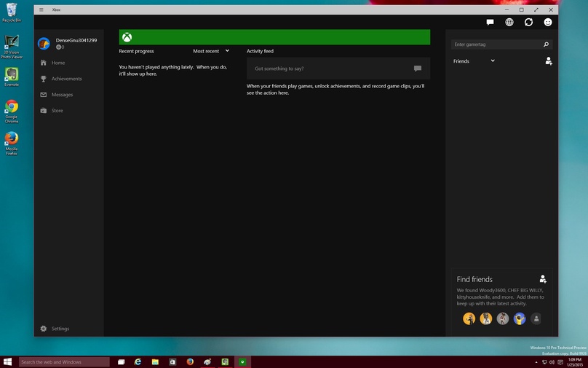Image resolution: width=588 pixels, height=368 pixels.
Task: Select 3D Vision Photo Viewer desktop icon
Action: click(12, 47)
